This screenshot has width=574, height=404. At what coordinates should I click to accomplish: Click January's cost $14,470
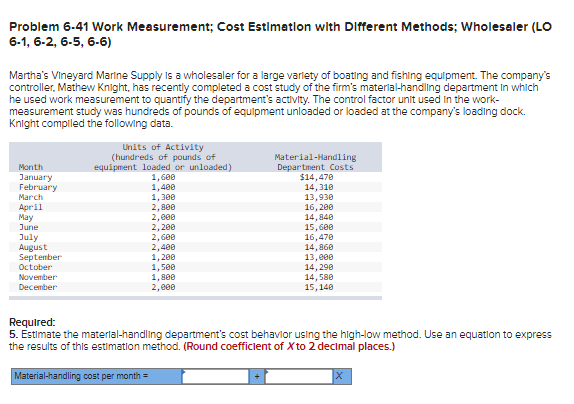317,177
